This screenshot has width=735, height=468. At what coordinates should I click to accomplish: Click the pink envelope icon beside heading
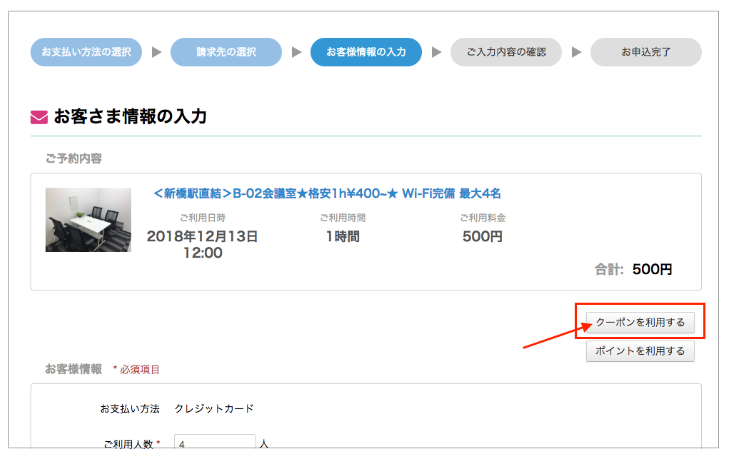[x=39, y=117]
